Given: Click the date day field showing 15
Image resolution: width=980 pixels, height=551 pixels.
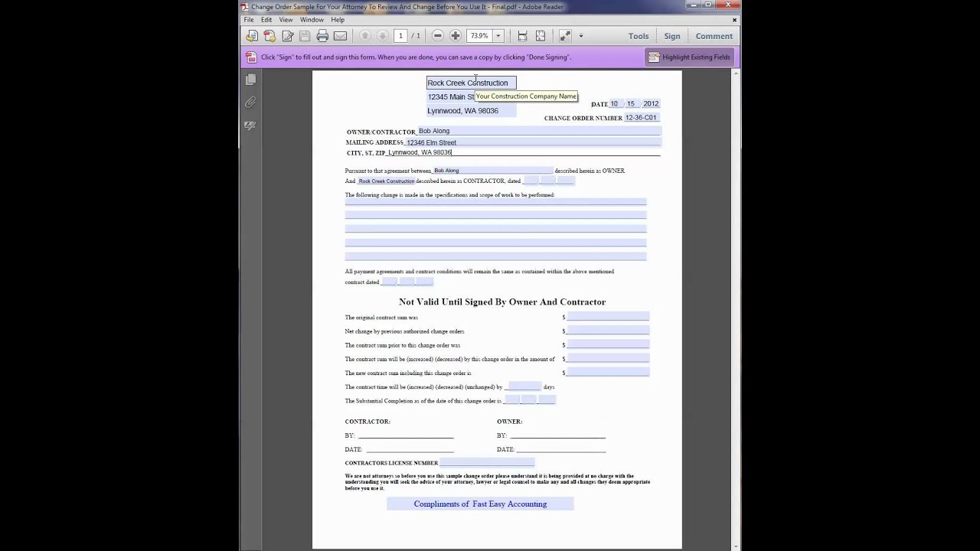Looking at the screenshot, I should coord(632,104).
